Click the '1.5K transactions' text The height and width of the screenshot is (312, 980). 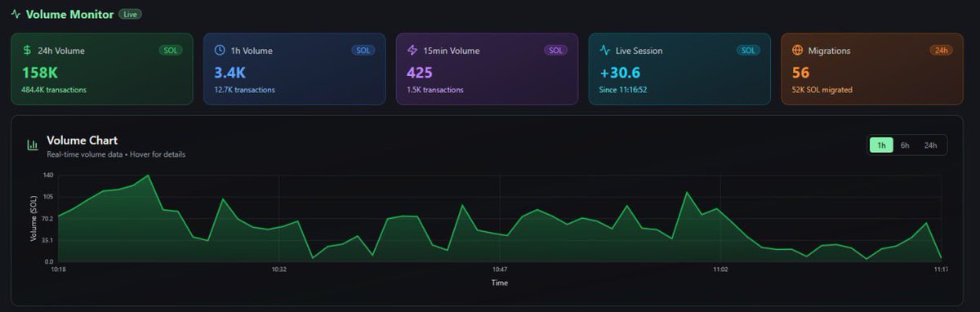pyautogui.click(x=434, y=90)
